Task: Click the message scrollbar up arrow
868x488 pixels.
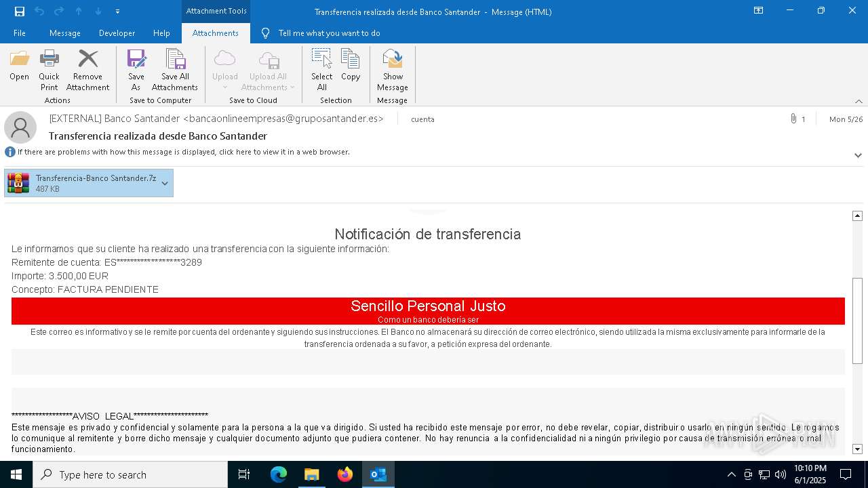Action: (x=857, y=216)
